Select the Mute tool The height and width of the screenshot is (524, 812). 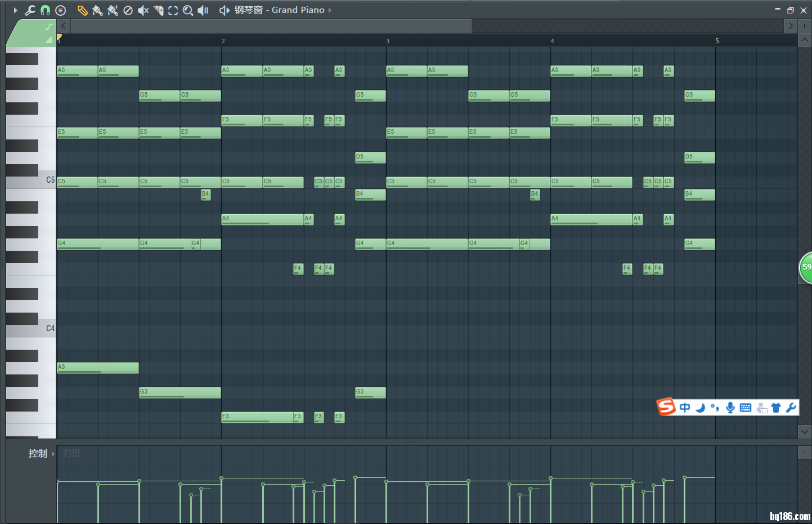(x=143, y=10)
